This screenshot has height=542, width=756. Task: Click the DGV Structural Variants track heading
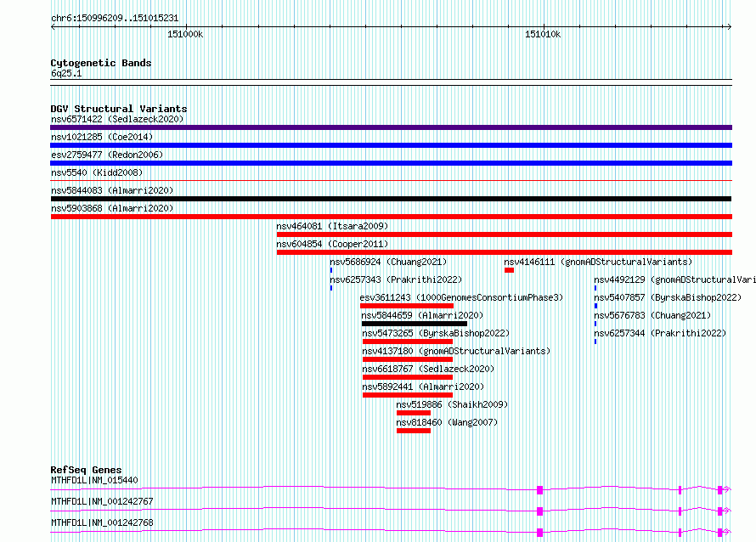[119, 109]
